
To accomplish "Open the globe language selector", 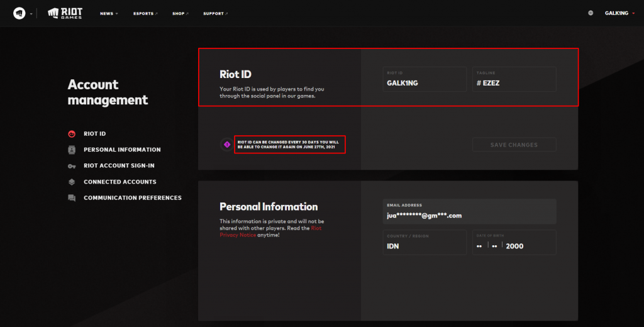I will 591,13.
